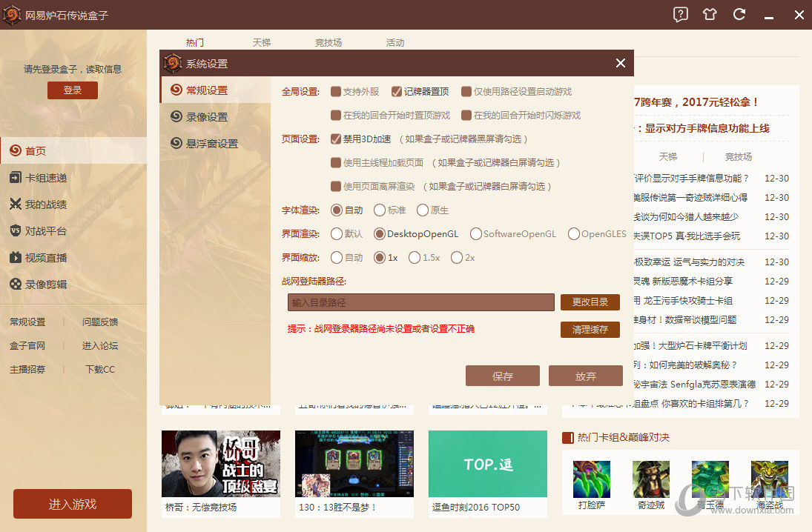Select the 奇迹贼 miracle rogue deck icon

pyautogui.click(x=650, y=479)
